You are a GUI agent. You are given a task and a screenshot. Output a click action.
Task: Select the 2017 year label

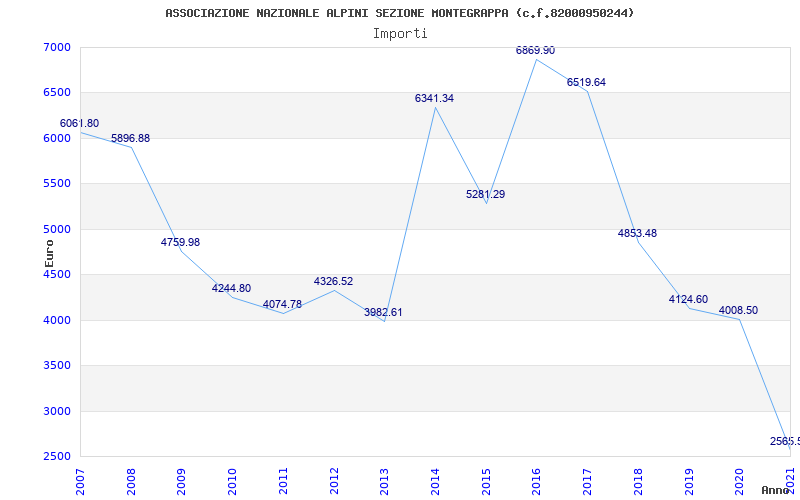coord(588,481)
